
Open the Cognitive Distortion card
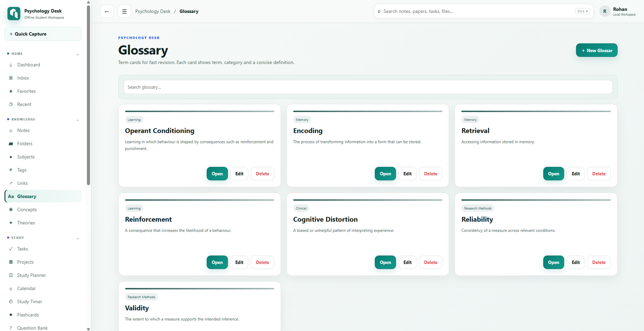(385, 262)
